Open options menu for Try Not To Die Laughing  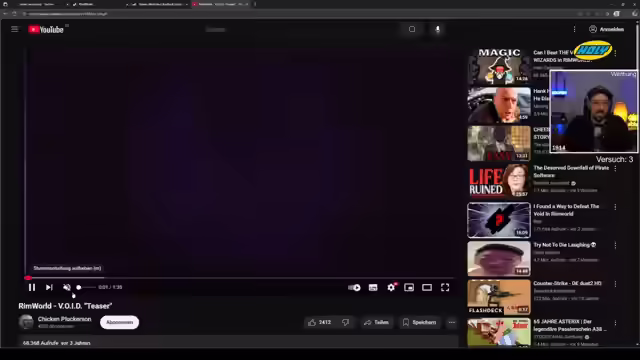pos(615,245)
